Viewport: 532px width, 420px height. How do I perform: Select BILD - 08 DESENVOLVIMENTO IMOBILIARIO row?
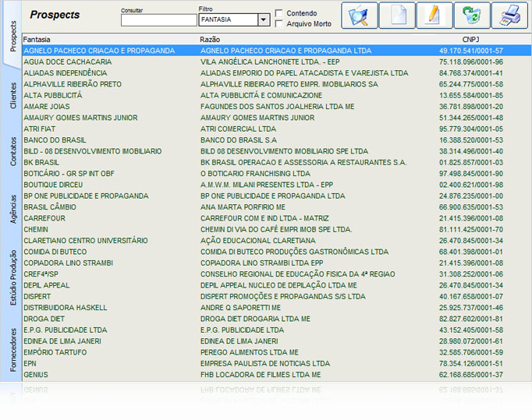(x=276, y=151)
